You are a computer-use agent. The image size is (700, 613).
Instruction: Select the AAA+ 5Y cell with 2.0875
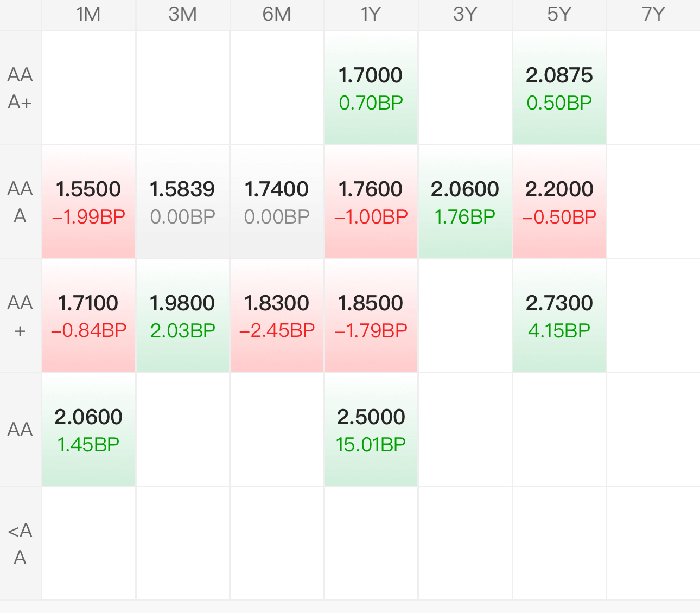pos(559,88)
